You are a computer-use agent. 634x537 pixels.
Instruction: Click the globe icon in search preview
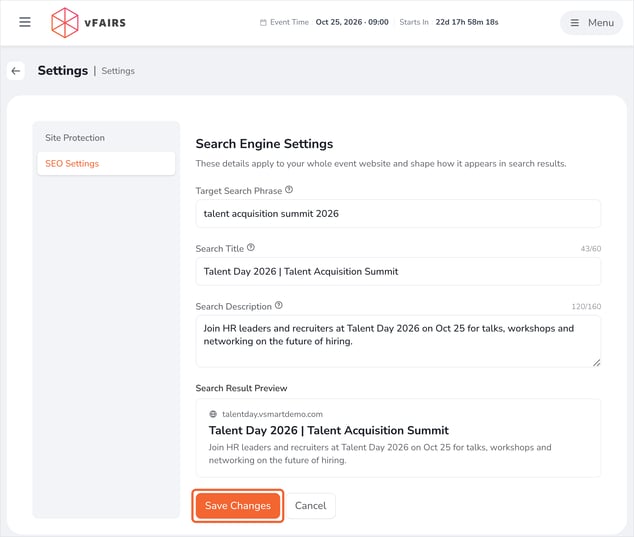(x=213, y=414)
